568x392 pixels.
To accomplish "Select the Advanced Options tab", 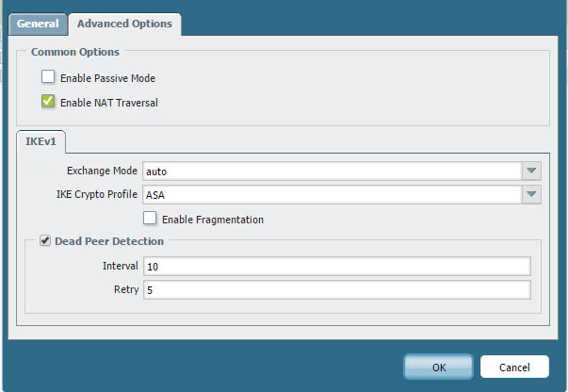I will point(124,24).
